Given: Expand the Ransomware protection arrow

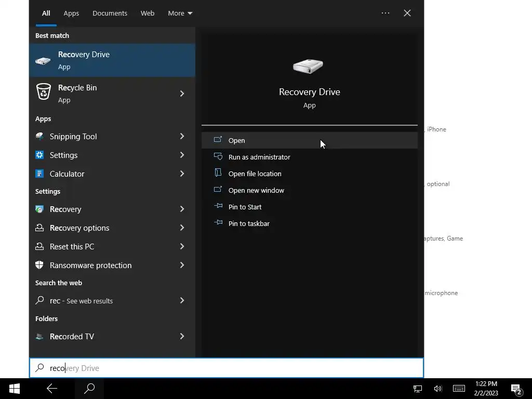Looking at the screenshot, I should (x=182, y=265).
